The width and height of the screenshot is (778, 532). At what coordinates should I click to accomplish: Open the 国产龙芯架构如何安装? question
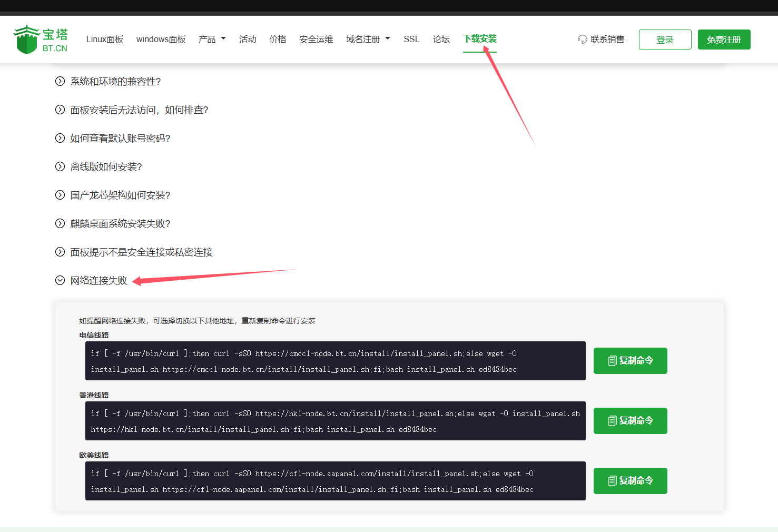121,195
